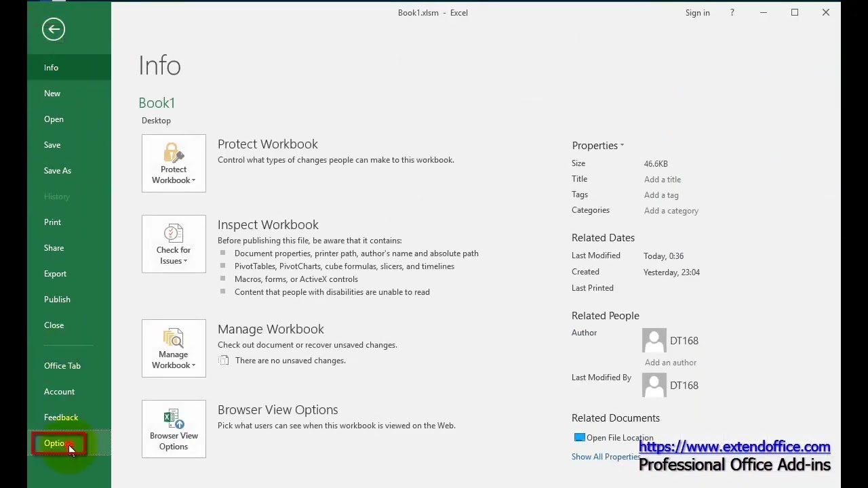Choose Save in the left menu

[x=69, y=145]
